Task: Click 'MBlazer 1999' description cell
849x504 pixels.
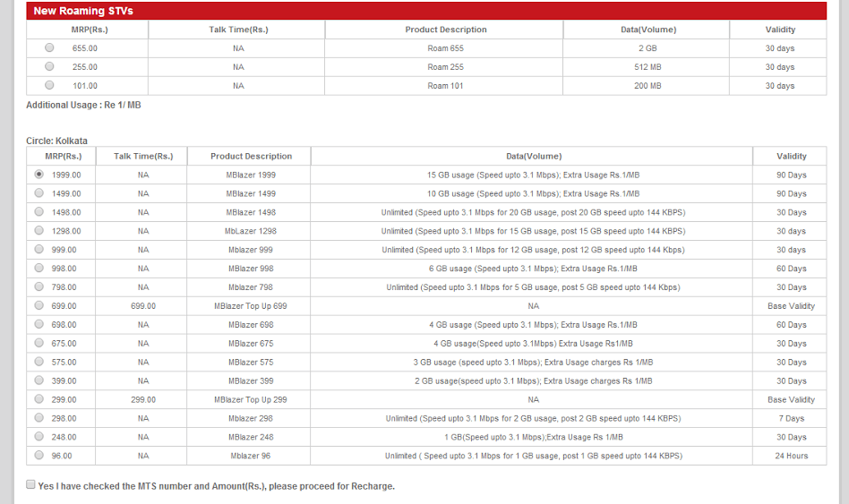Action: point(251,175)
